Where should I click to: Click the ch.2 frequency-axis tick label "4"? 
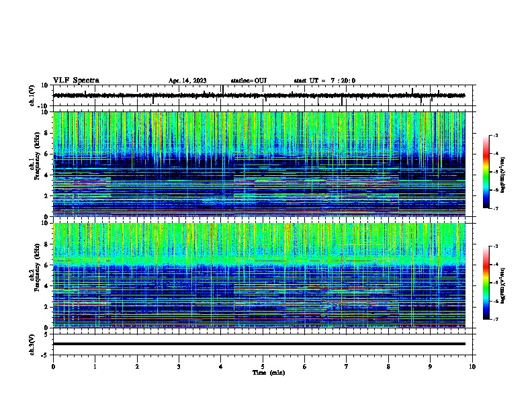(x=46, y=286)
